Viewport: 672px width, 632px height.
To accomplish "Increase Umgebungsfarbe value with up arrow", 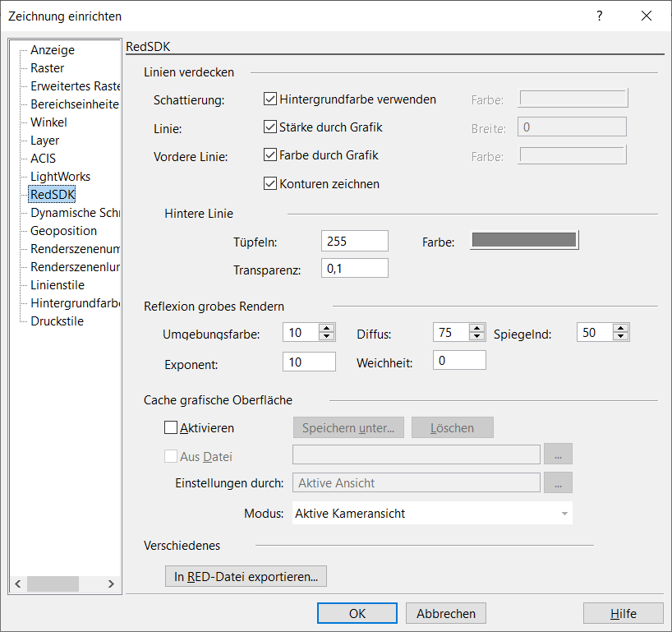I will click(327, 328).
